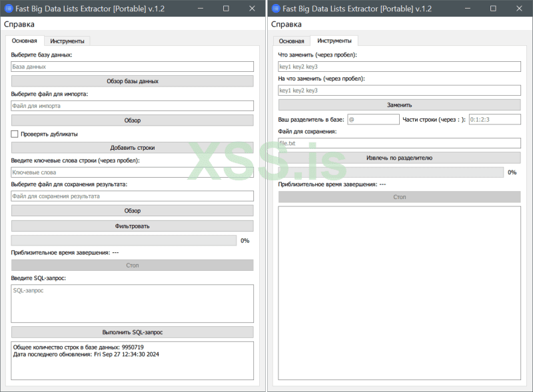Click the Дата последнего обновления line
The height and width of the screenshot is (392, 533).
[86, 354]
